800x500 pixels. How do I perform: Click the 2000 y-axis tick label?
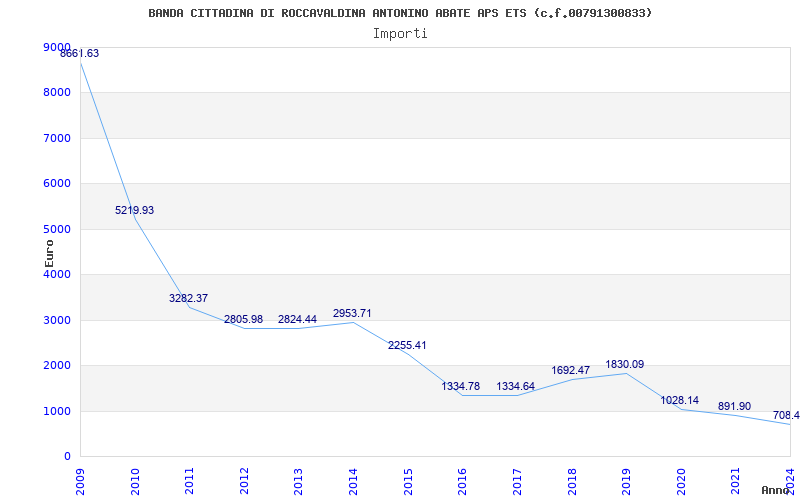[57, 366]
